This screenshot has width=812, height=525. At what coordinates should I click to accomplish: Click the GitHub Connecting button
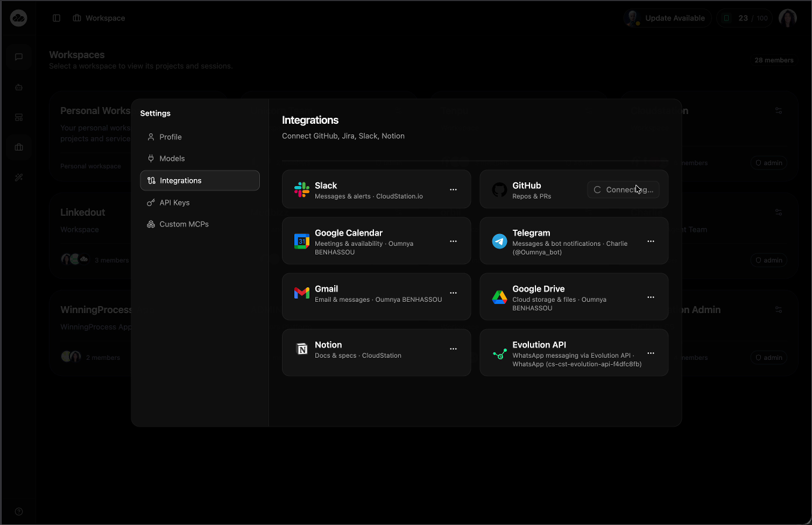pyautogui.click(x=623, y=190)
